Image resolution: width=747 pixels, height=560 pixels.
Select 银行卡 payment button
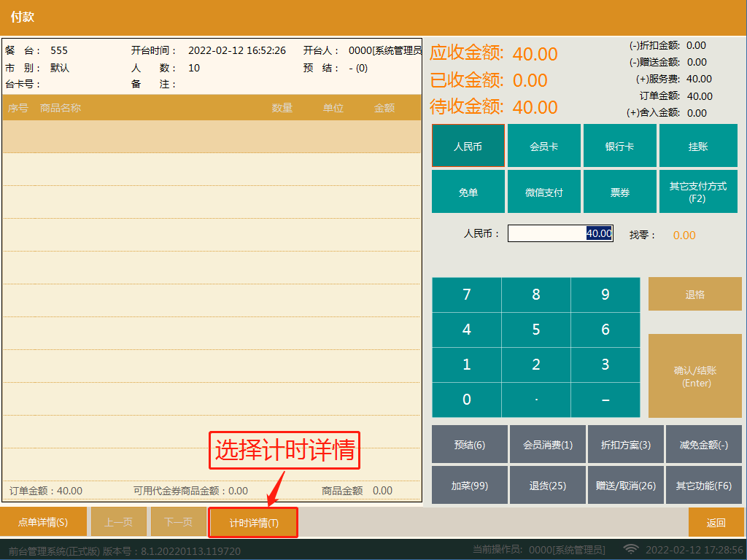coord(620,146)
